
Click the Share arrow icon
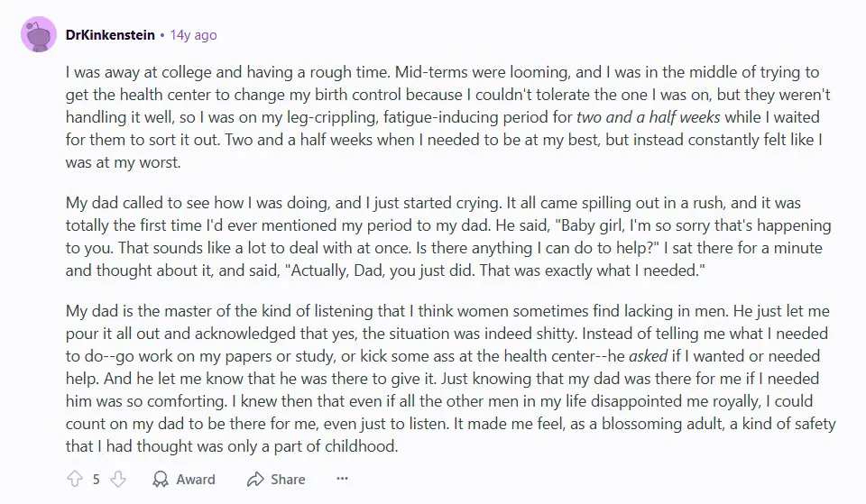(x=255, y=479)
